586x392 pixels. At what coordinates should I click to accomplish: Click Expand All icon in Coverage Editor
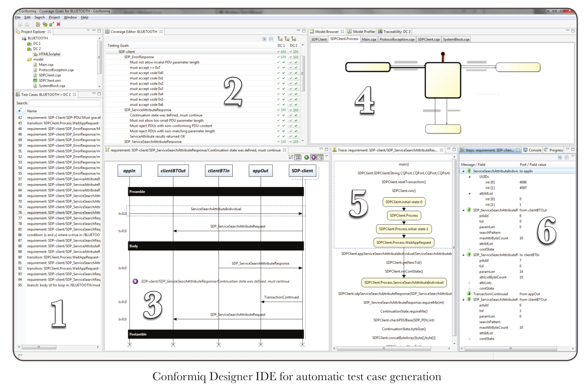(x=265, y=39)
